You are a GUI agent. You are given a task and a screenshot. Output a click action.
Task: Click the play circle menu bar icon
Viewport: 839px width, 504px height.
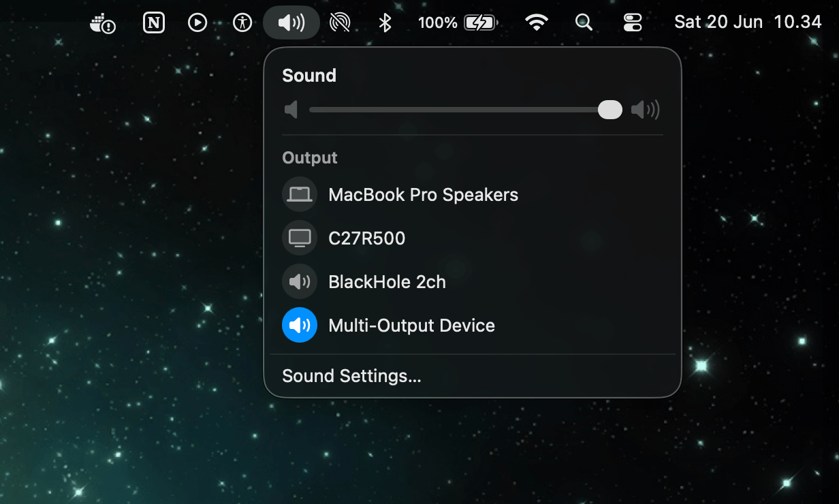(x=197, y=23)
